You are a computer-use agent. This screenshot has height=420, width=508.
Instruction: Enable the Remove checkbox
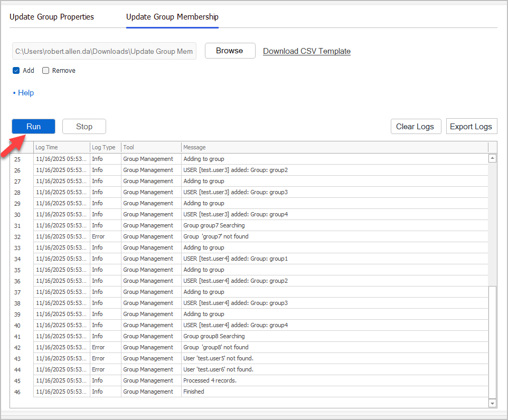coord(46,70)
